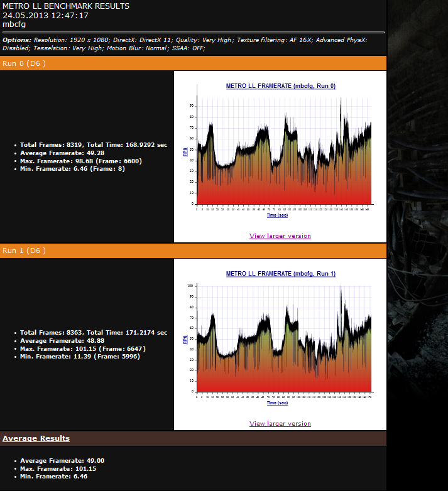This screenshot has width=448, height=491.
Task: Click the 'FPS' axis label of Run 1 chart
Action: click(x=185, y=340)
